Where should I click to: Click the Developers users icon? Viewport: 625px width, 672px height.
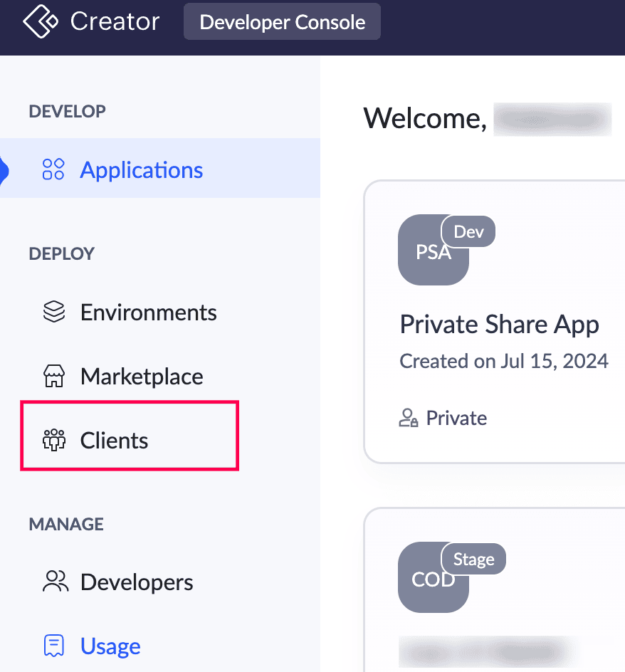55,582
